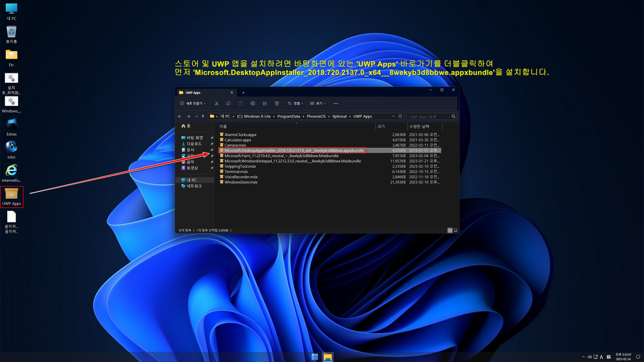Expand the recent locations dropdown arrow

tap(197, 116)
